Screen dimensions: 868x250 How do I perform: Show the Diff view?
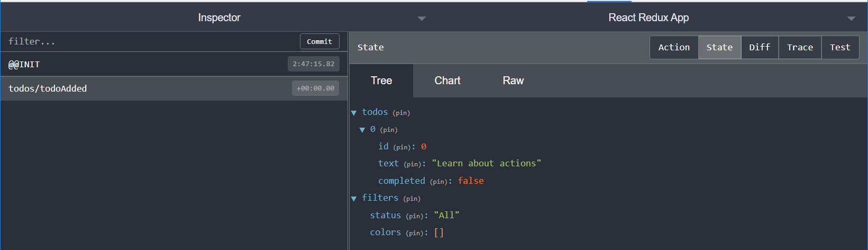point(760,47)
